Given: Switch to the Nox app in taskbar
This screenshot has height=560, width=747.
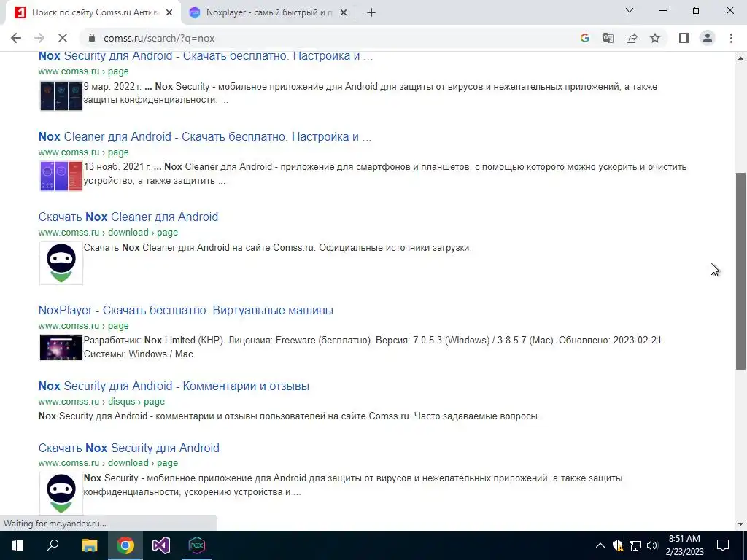Looking at the screenshot, I should click(x=197, y=545).
